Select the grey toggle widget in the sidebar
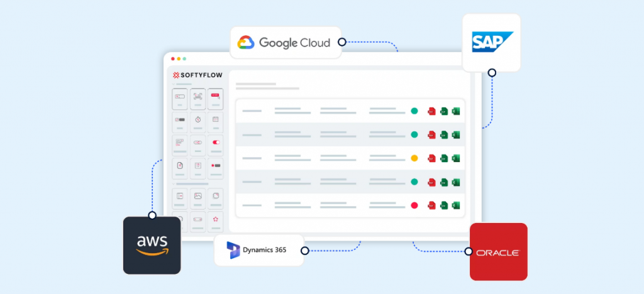This screenshot has width=644, height=294. pos(197,143)
